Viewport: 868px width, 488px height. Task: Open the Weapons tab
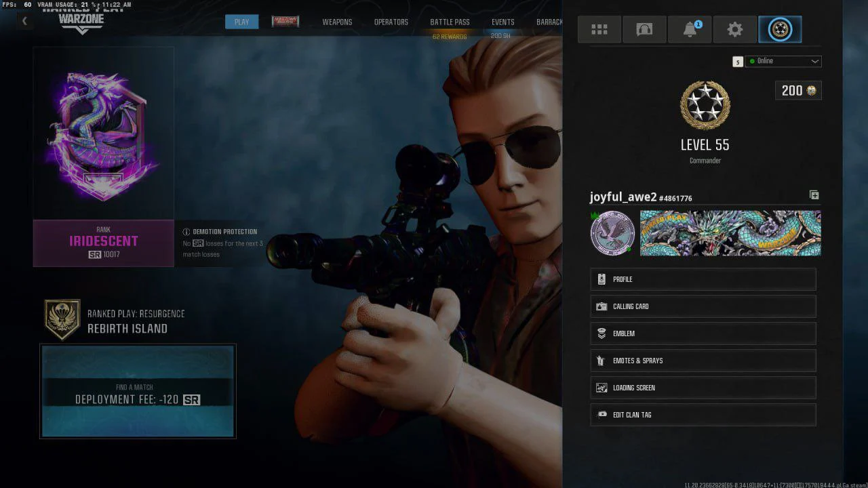(337, 22)
